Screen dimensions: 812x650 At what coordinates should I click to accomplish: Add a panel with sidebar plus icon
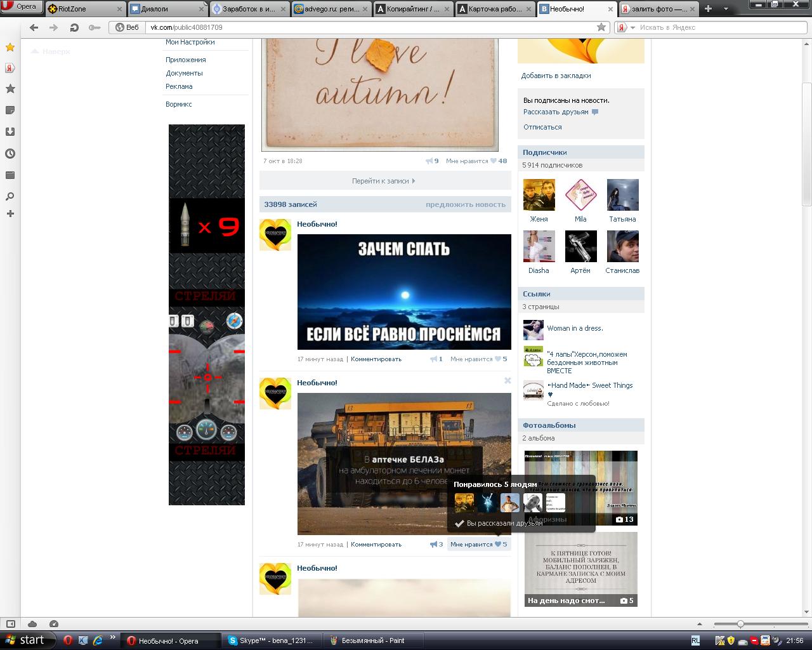coord(10,214)
